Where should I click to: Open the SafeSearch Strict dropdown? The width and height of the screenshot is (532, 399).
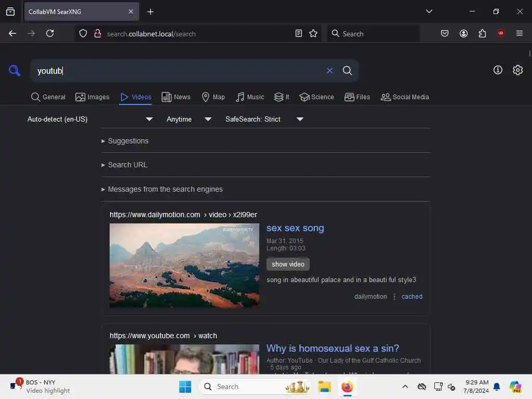coord(264,119)
